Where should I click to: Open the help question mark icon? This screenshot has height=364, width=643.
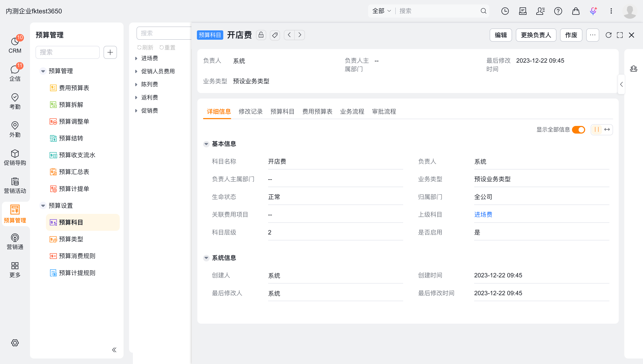tap(558, 11)
